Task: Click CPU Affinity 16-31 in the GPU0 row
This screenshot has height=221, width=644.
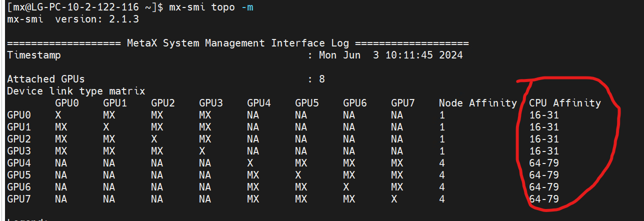Action: [x=544, y=115]
